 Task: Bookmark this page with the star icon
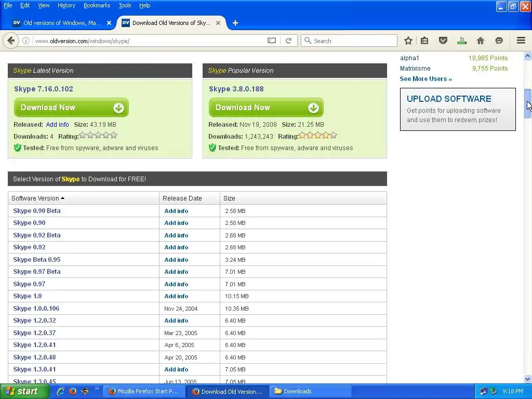click(x=408, y=41)
